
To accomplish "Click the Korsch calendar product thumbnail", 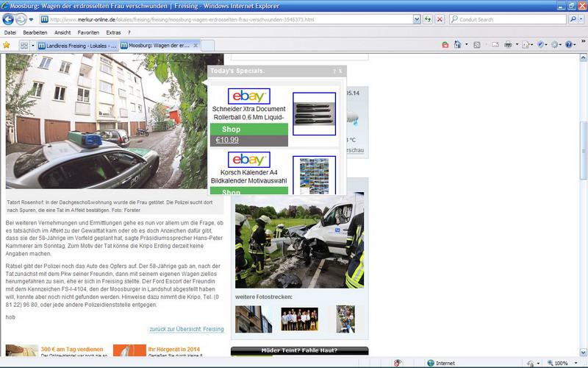I will (315, 175).
